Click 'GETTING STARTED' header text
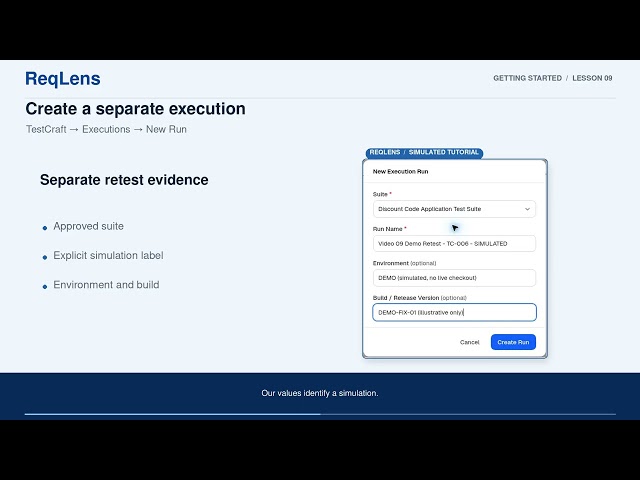The width and height of the screenshot is (640, 480). (x=527, y=78)
